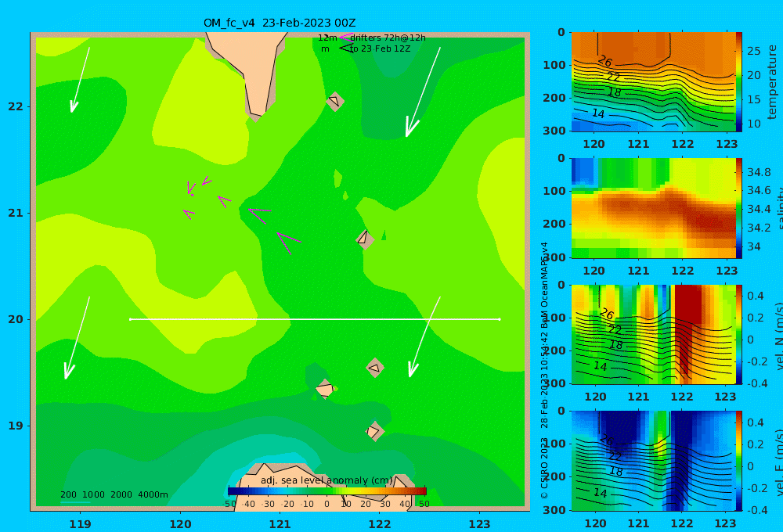The image size is (783, 532).
Task: Click the 26 contour label in temperature panel
Action: (604, 61)
